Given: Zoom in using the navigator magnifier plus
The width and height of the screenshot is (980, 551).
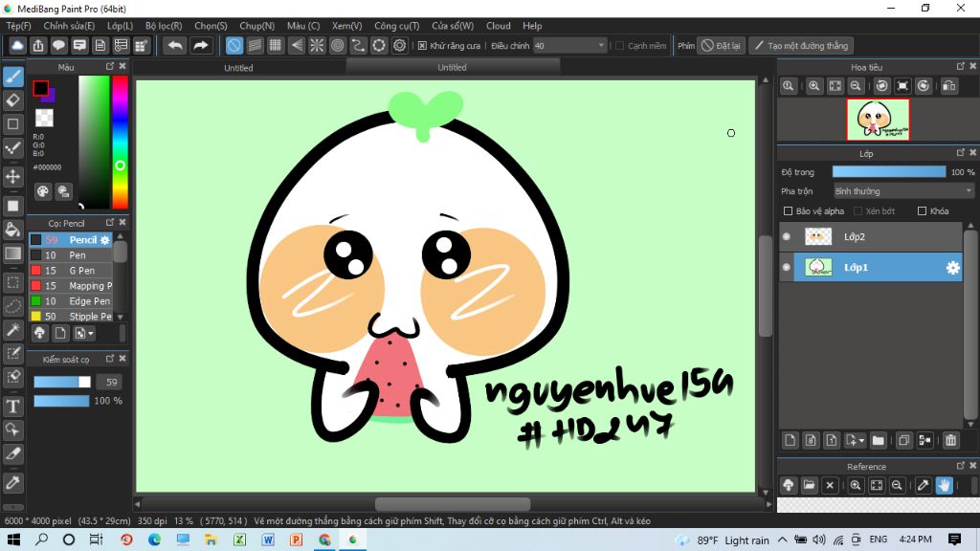Looking at the screenshot, I should (x=813, y=86).
